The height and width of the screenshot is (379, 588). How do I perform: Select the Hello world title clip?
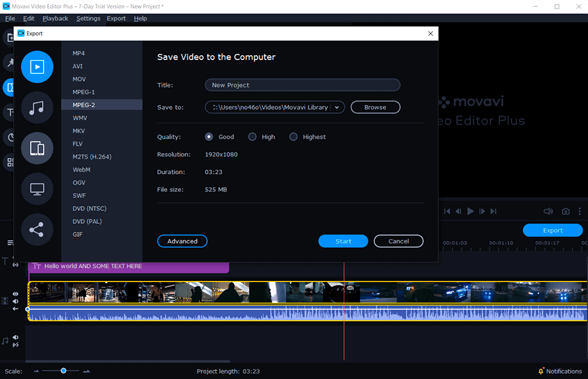129,266
